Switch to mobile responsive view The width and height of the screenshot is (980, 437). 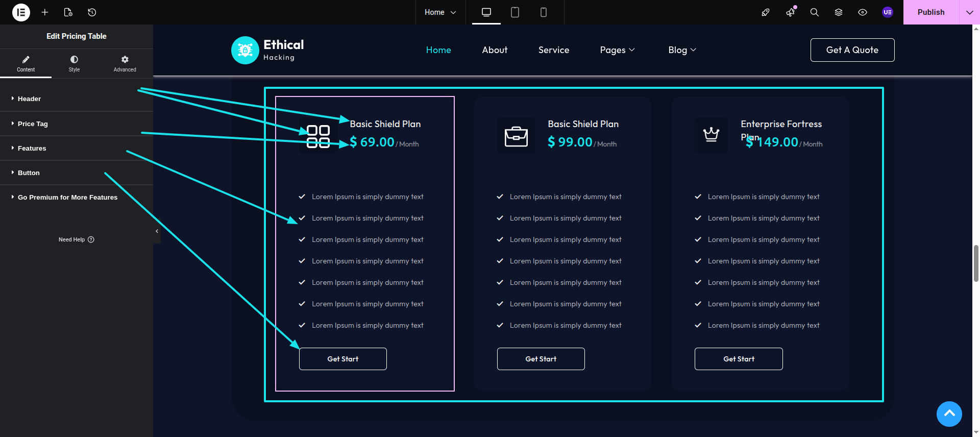click(544, 12)
